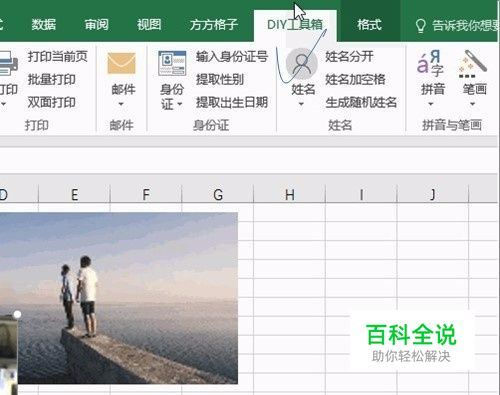Open the 方方格子 tab
Image resolution: width=500 pixels, height=395 pixels.
[x=214, y=25]
